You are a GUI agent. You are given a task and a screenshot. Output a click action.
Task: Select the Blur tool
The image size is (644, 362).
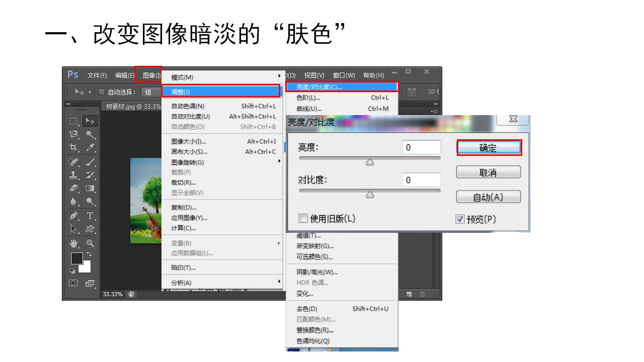[74, 201]
